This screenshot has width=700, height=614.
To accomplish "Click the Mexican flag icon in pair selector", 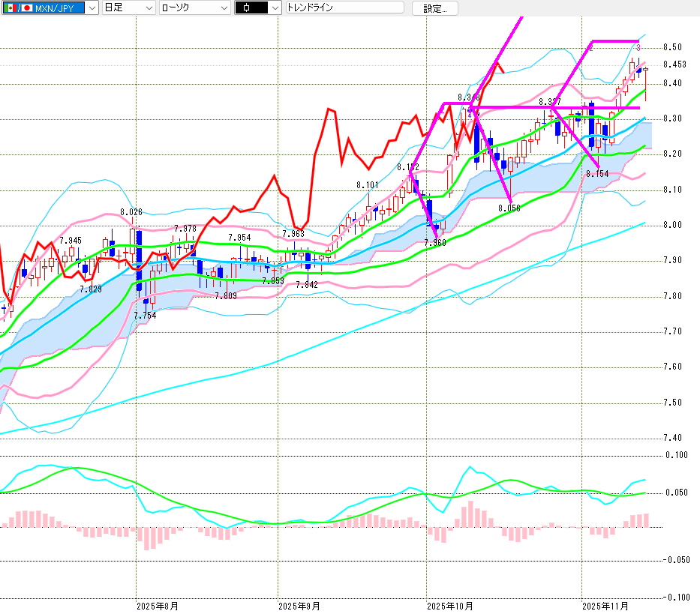I will click(x=9, y=8).
